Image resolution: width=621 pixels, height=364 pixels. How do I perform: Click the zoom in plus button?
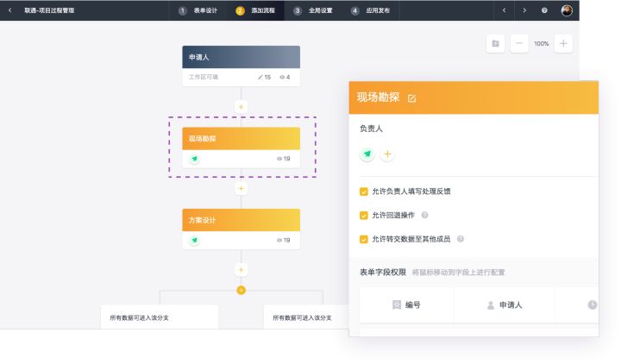coord(562,43)
